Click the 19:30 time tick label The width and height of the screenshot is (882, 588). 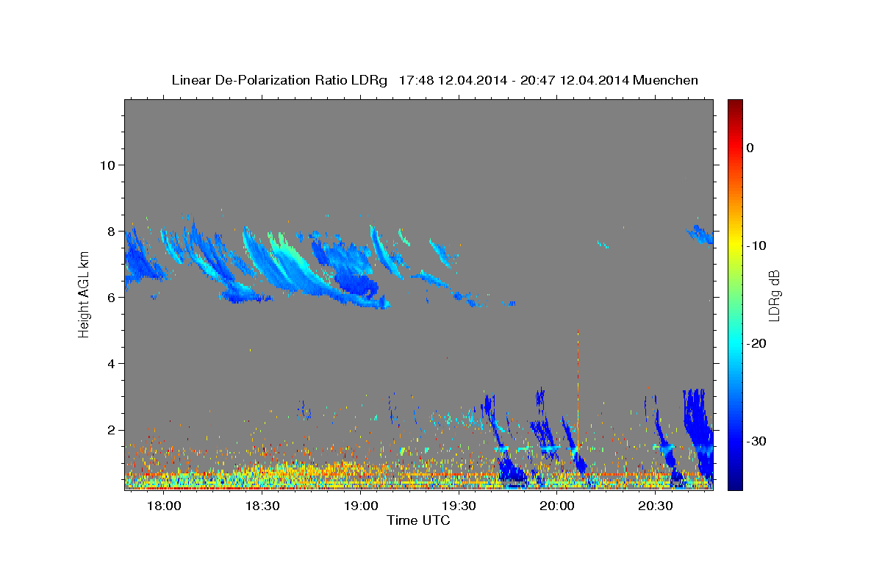459,506
